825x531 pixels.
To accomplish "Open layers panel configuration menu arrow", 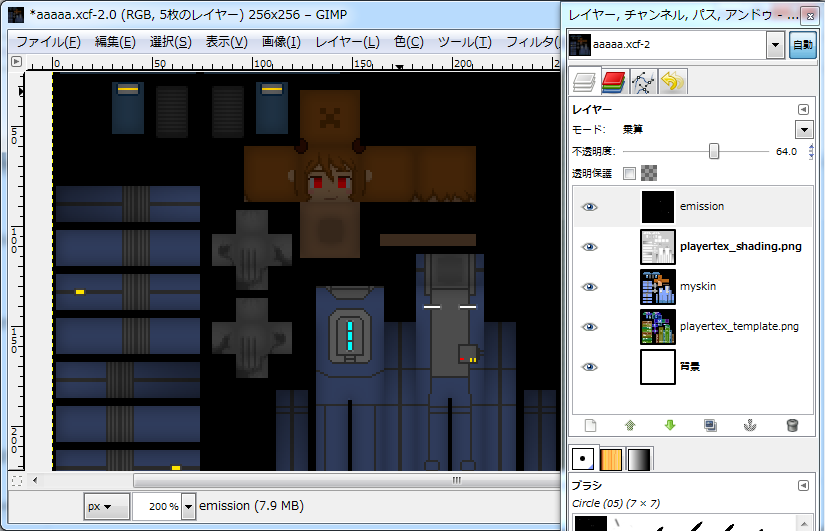I will click(x=803, y=109).
